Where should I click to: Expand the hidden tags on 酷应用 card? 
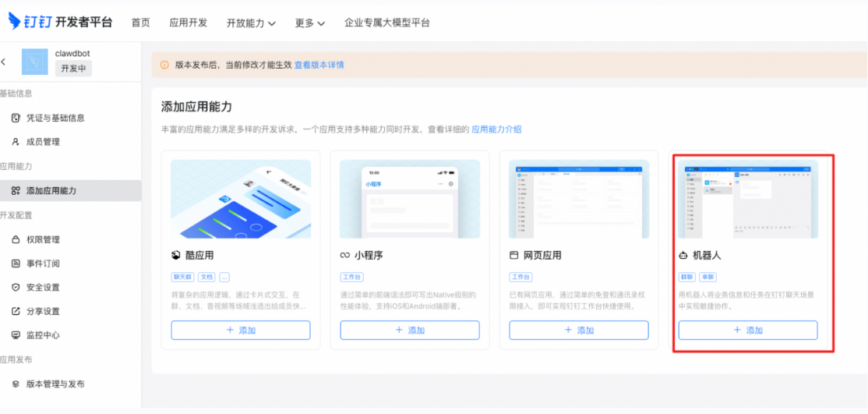click(x=224, y=277)
